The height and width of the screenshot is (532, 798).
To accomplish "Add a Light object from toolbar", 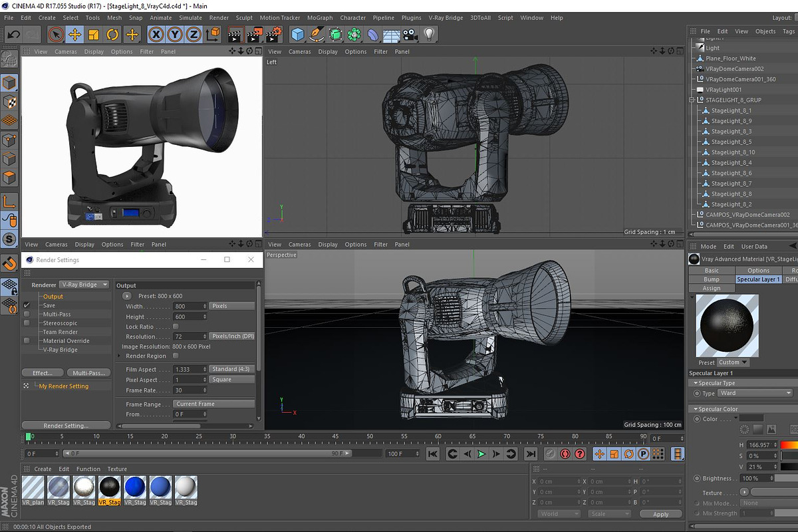I will pos(429,35).
